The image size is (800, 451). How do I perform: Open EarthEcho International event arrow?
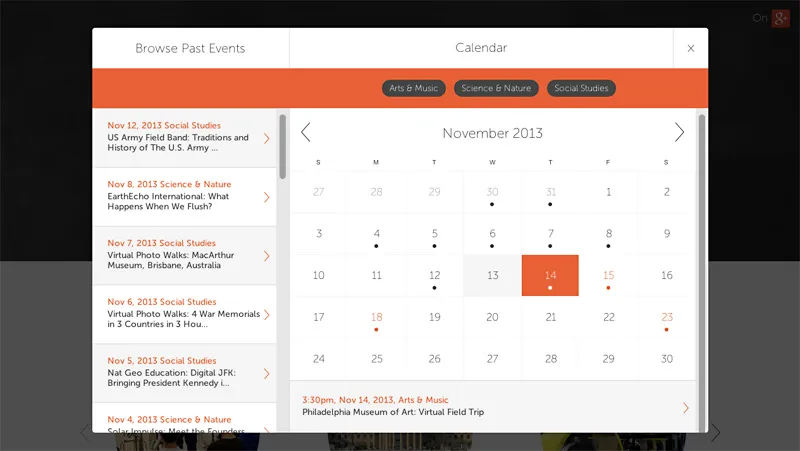point(267,197)
